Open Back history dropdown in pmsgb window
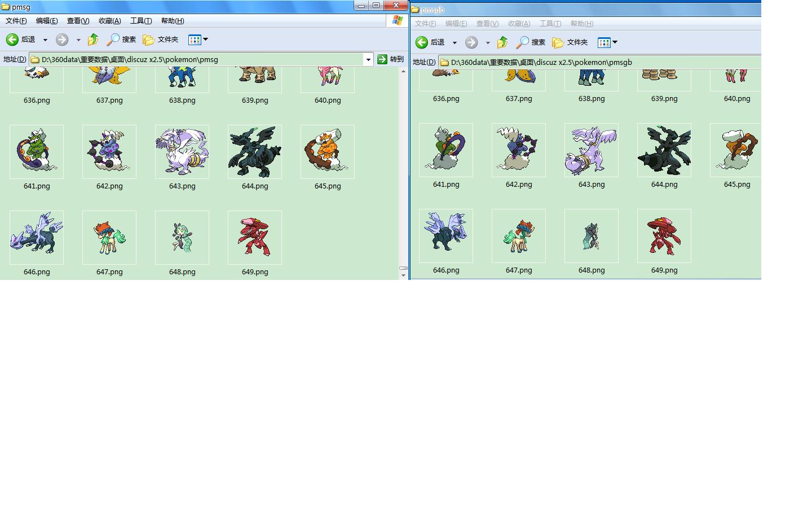 click(454, 43)
